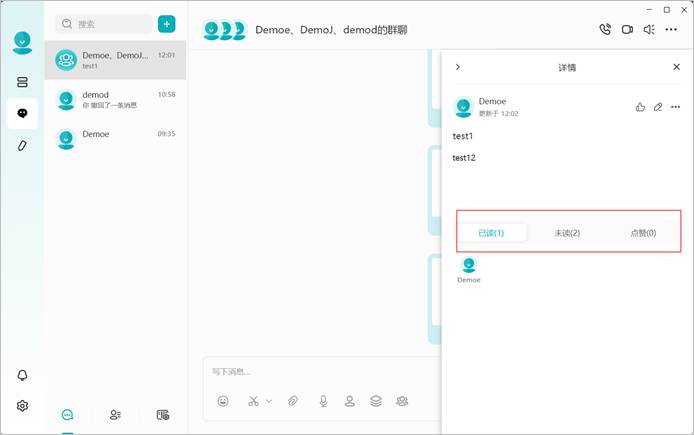694x435 pixels.
Task: Click the test12 message text in details
Action: (464, 158)
